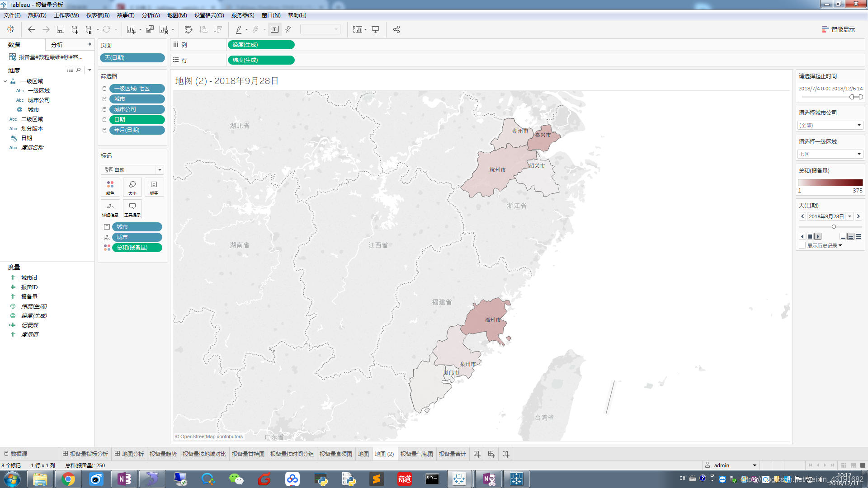Click the new data source icon
The height and width of the screenshot is (488, 868).
(x=75, y=29)
